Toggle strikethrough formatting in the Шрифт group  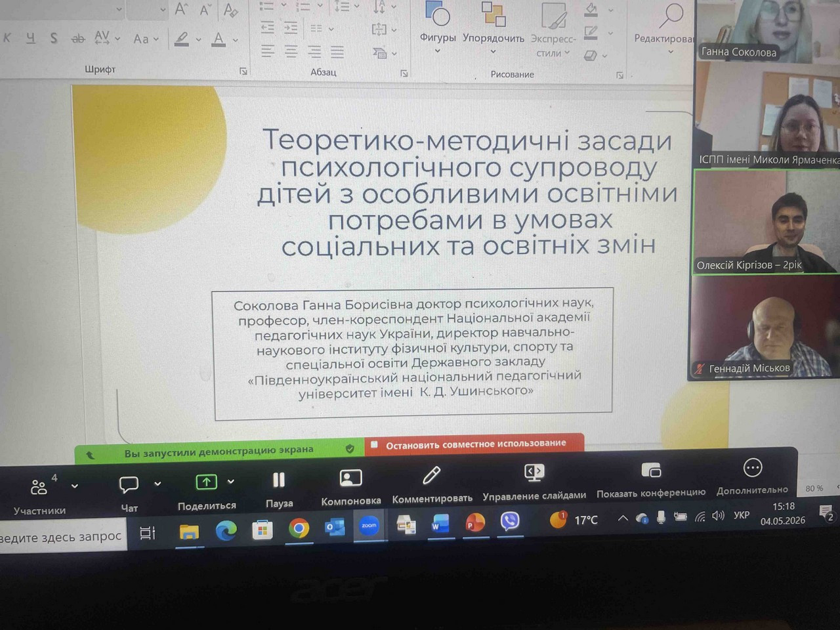point(78,39)
